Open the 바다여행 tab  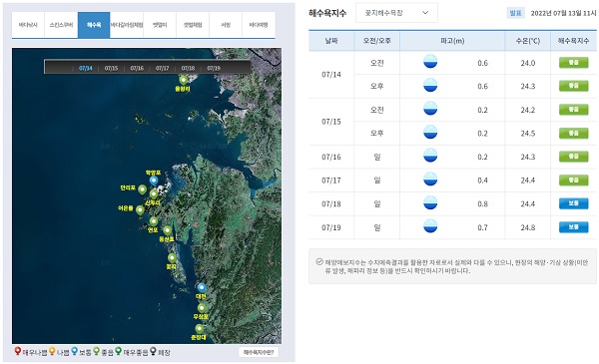[x=259, y=25]
